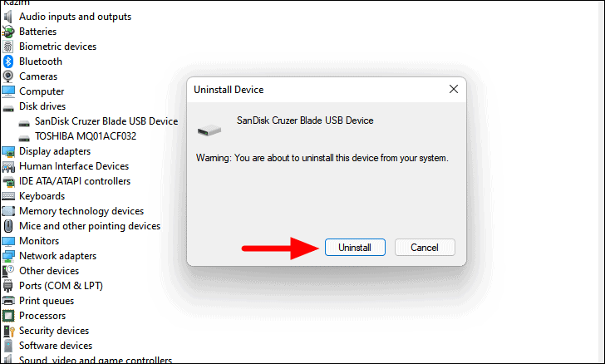Image resolution: width=605 pixels, height=364 pixels.
Task: Confirm with the Uninstall button
Action: (355, 248)
